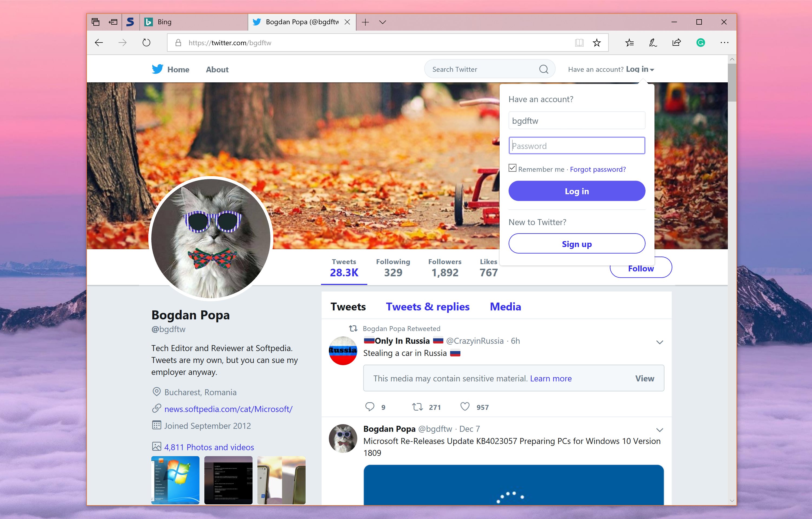Open the phone photo thumbnail
812x519 pixels.
tap(281, 481)
